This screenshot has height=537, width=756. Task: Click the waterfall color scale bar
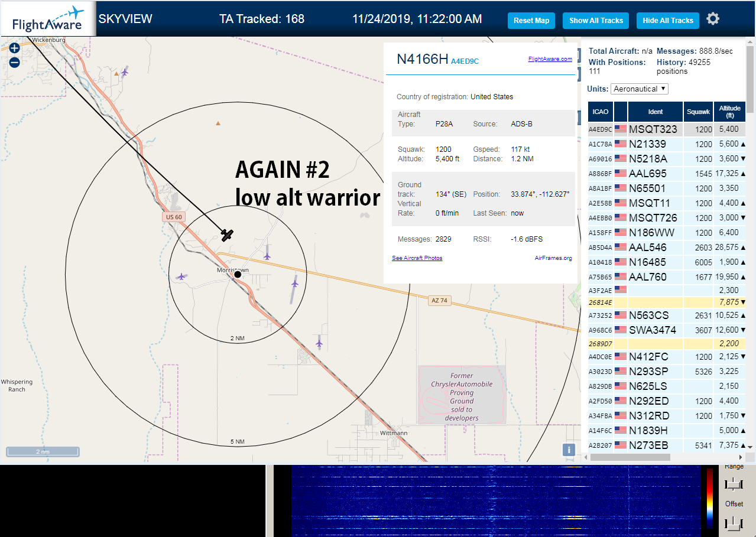click(x=710, y=497)
